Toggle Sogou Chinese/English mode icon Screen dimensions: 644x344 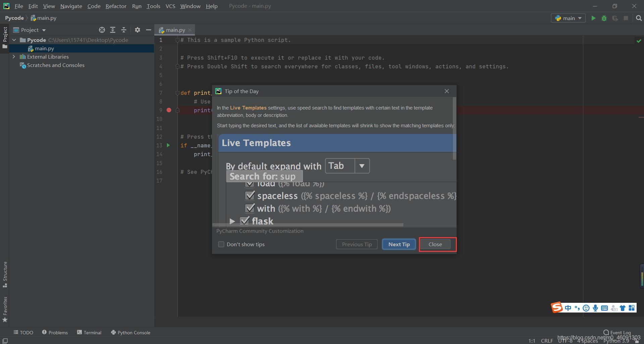pos(568,308)
